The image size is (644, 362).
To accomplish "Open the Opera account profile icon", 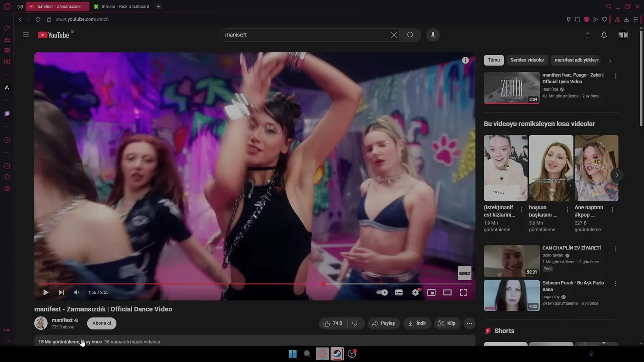I will [x=618, y=19].
